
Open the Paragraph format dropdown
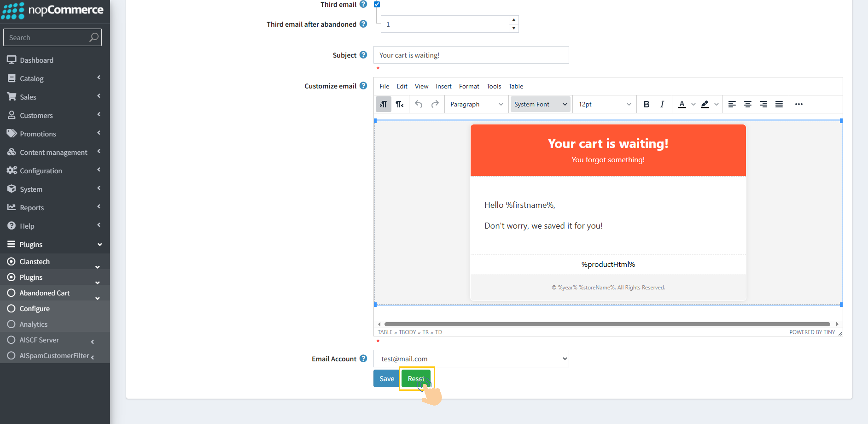(x=476, y=104)
